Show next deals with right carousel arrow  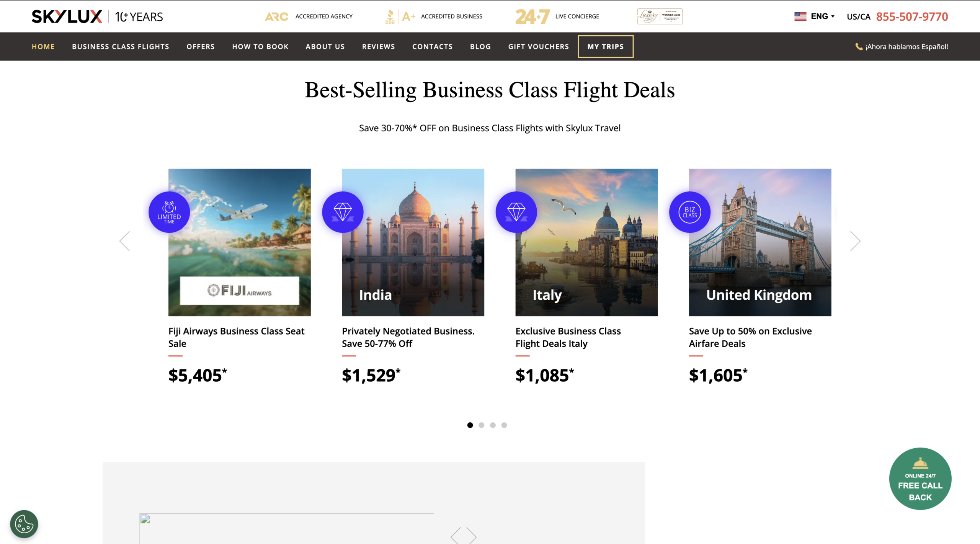pos(855,241)
